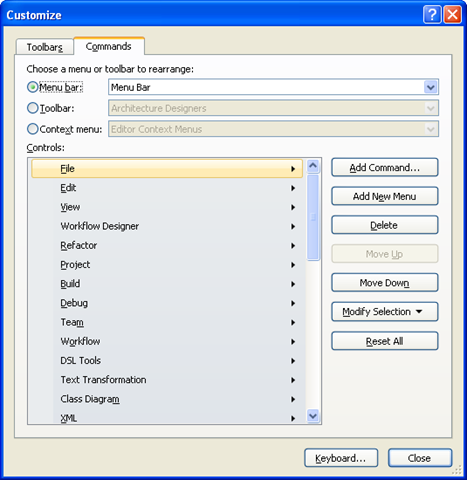Switch to the Toolbars tab
Image resolution: width=467 pixels, height=480 pixels.
tap(44, 47)
